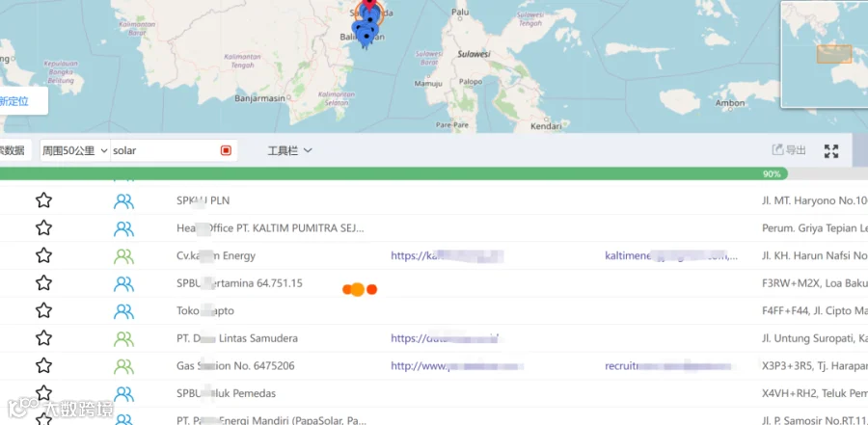Click the red stop-search icon
868x425 pixels.
click(x=226, y=150)
